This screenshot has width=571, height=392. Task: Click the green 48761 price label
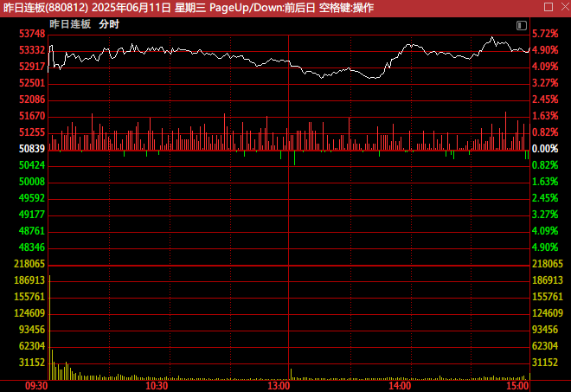[32, 230]
